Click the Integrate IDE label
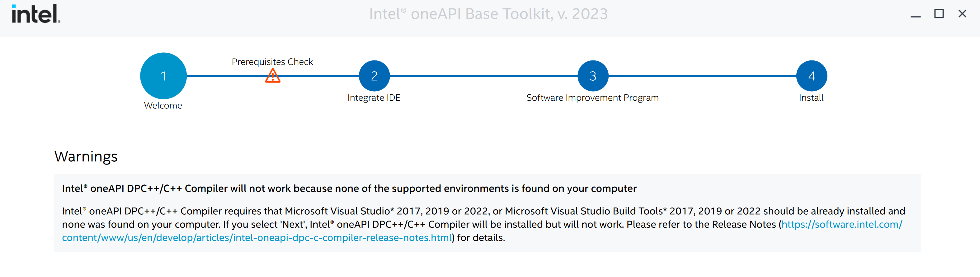The width and height of the screenshot is (980, 277). [x=374, y=98]
